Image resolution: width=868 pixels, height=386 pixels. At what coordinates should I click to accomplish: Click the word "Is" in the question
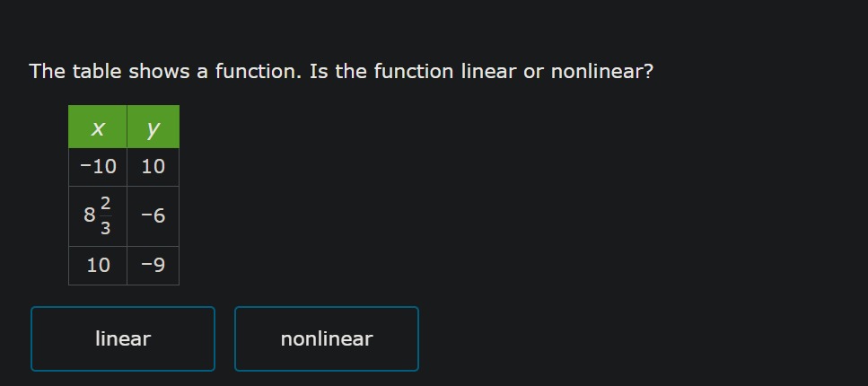(319, 72)
